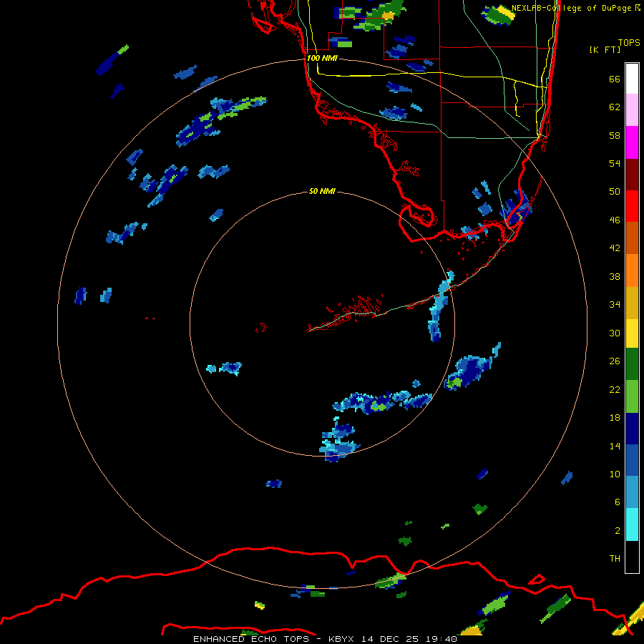Click the '34' legend value
The width and height of the screenshot is (644, 644).
615,305
